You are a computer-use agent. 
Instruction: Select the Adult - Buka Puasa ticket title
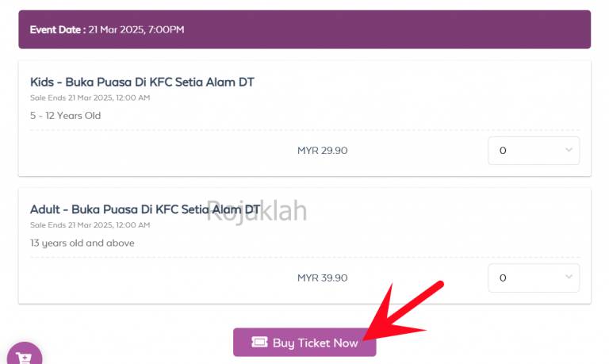click(145, 209)
